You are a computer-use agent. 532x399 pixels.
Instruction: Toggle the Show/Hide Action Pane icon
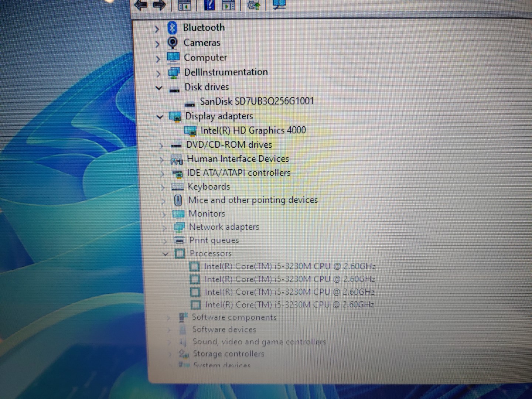228,5
